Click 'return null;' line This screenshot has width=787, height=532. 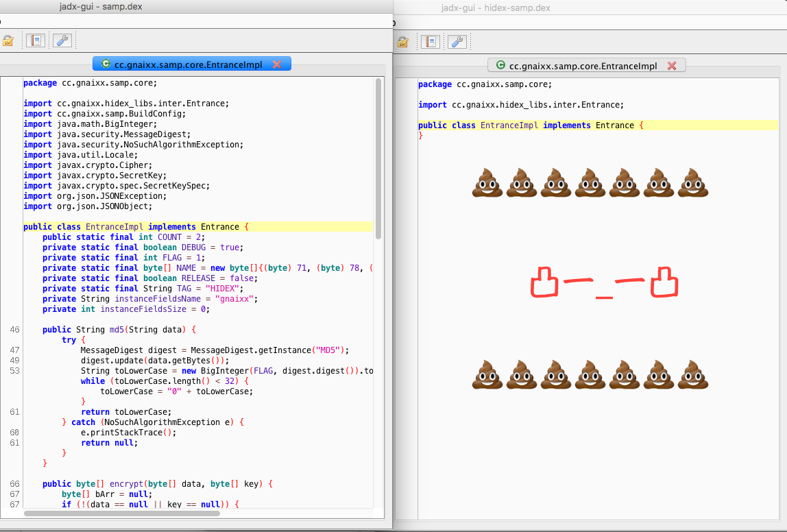click(x=110, y=443)
